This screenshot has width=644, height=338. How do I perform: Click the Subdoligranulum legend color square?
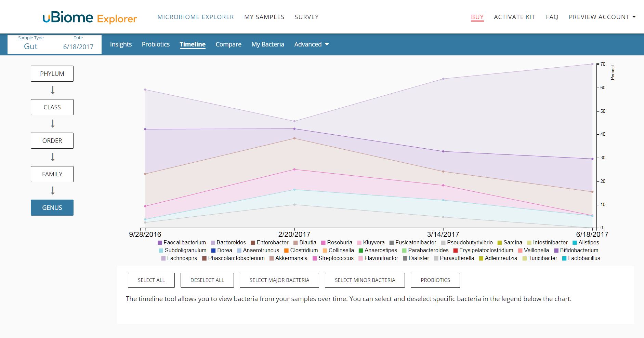[x=161, y=251]
